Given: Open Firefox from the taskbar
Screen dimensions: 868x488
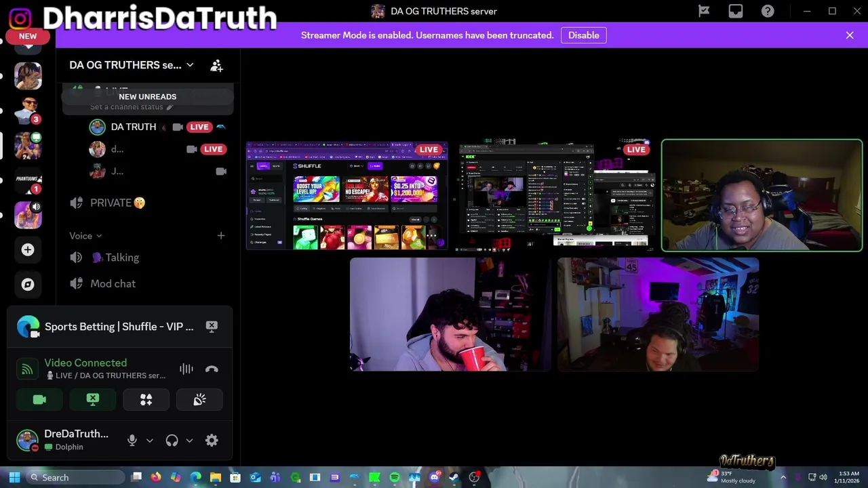Looking at the screenshot, I should pyautogui.click(x=156, y=477).
